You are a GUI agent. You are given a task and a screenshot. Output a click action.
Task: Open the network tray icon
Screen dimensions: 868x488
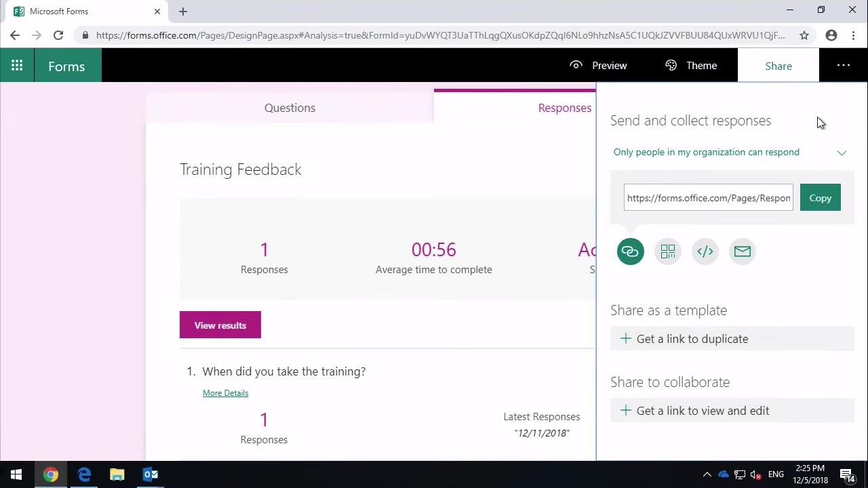coord(740,474)
